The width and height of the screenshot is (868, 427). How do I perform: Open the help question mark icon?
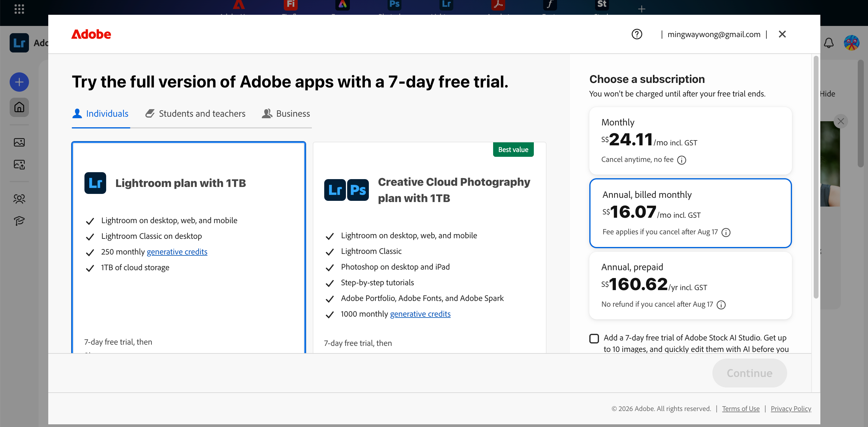(x=636, y=34)
